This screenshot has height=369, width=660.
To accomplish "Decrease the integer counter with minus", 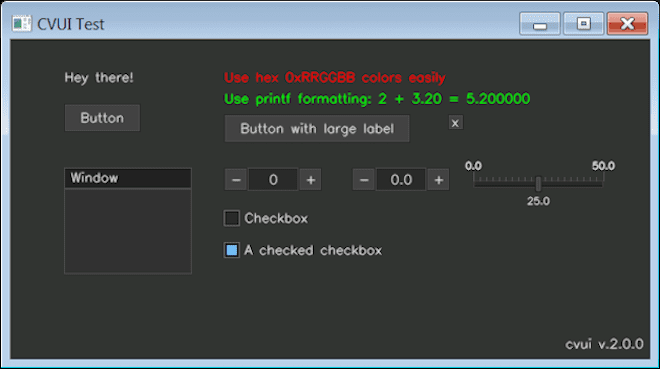I will 236,180.
